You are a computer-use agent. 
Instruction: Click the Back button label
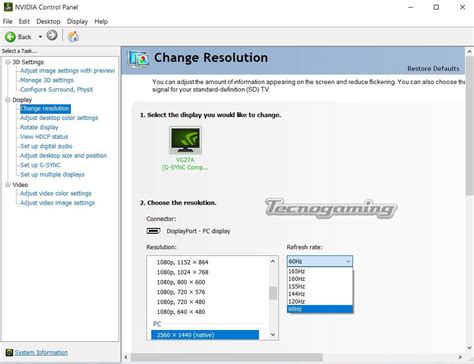24,37
